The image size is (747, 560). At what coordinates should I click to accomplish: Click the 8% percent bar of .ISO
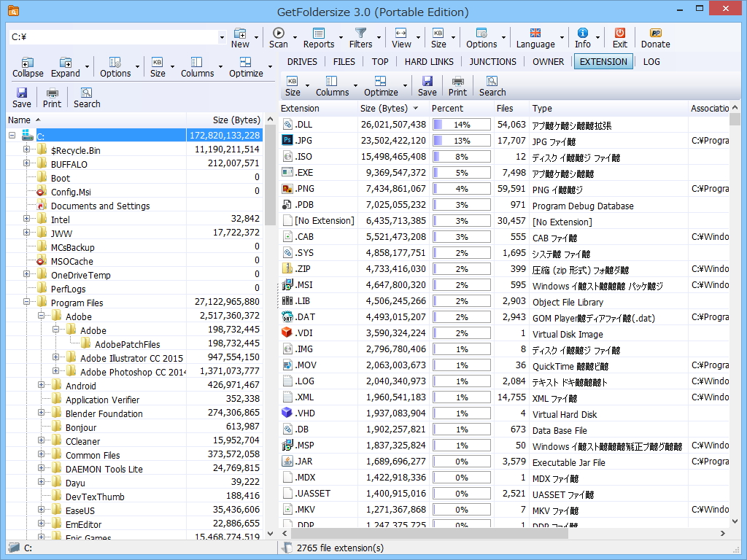[x=462, y=157]
